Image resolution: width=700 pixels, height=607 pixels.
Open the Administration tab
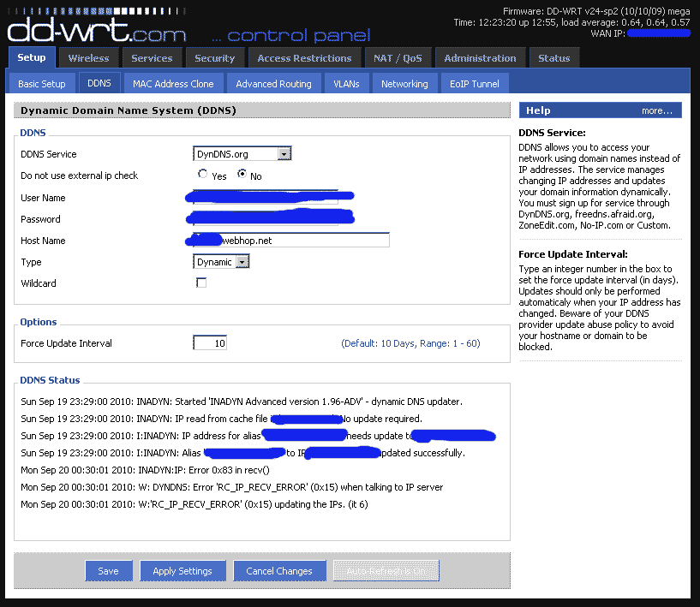tap(480, 58)
